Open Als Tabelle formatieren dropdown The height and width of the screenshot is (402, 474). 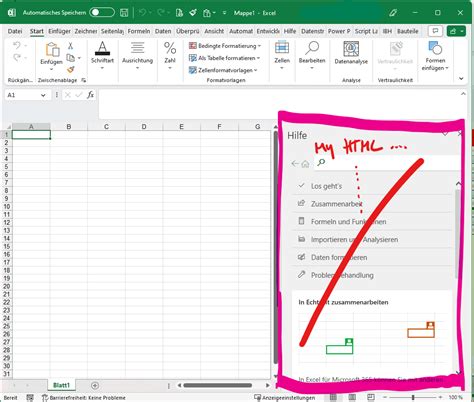pyautogui.click(x=224, y=58)
